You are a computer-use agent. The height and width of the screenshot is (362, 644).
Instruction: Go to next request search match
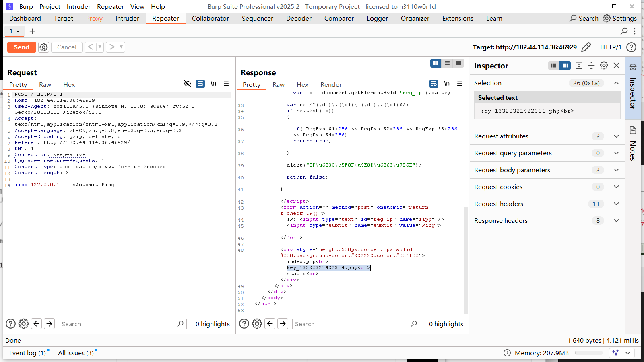(x=50, y=323)
